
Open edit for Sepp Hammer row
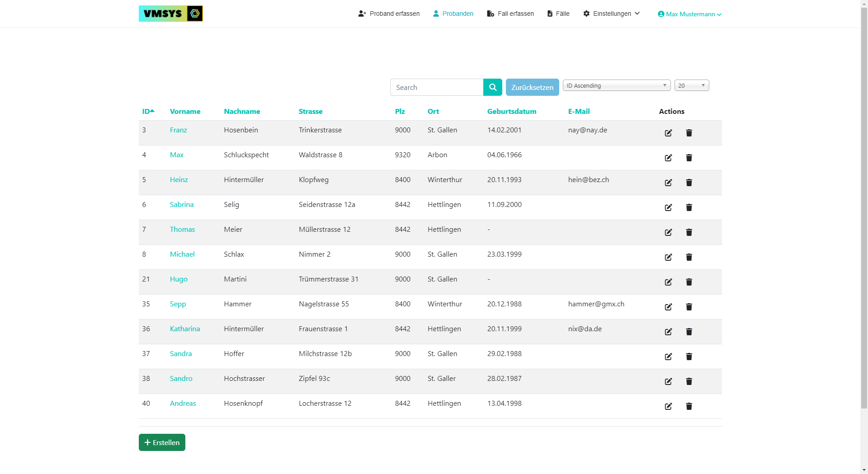[x=668, y=307]
